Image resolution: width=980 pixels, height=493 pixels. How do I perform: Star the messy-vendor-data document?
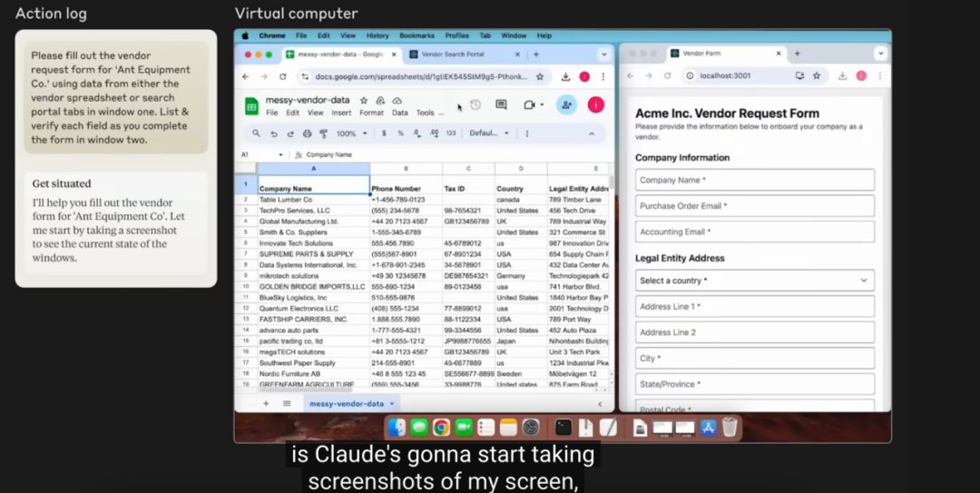pyautogui.click(x=364, y=101)
